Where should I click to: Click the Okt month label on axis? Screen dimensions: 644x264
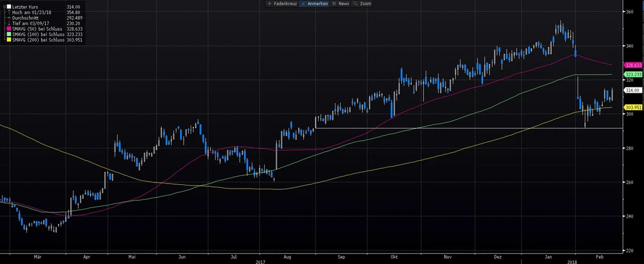pyautogui.click(x=393, y=256)
